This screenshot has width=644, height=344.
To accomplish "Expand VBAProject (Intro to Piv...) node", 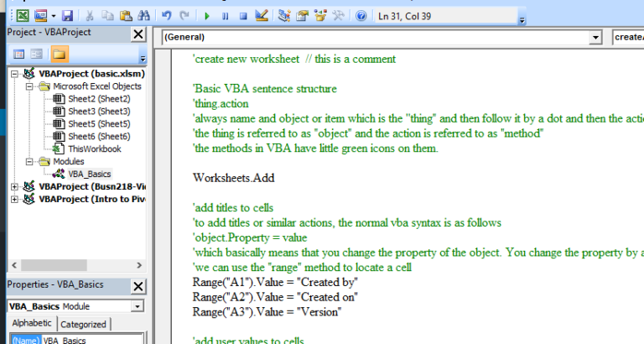I will pyautogui.click(x=14, y=199).
